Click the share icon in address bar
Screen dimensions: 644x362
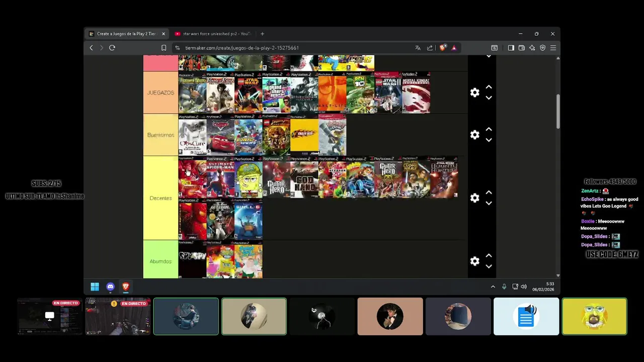[x=430, y=48]
